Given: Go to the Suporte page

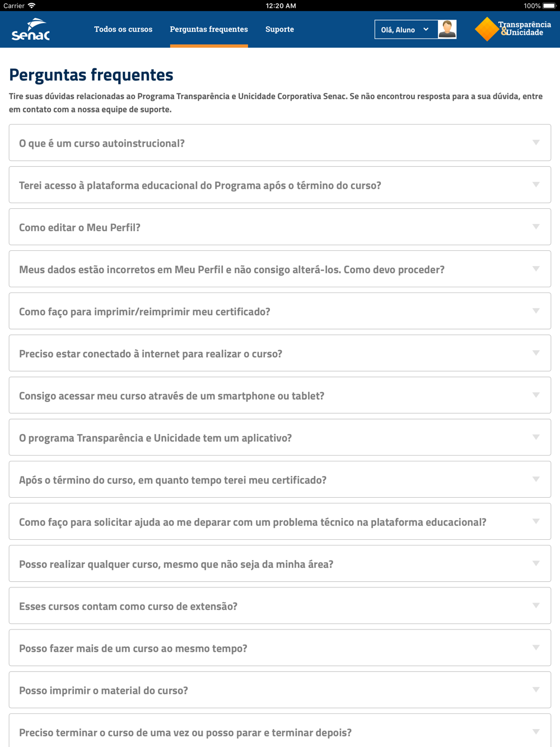Looking at the screenshot, I should tap(279, 29).
